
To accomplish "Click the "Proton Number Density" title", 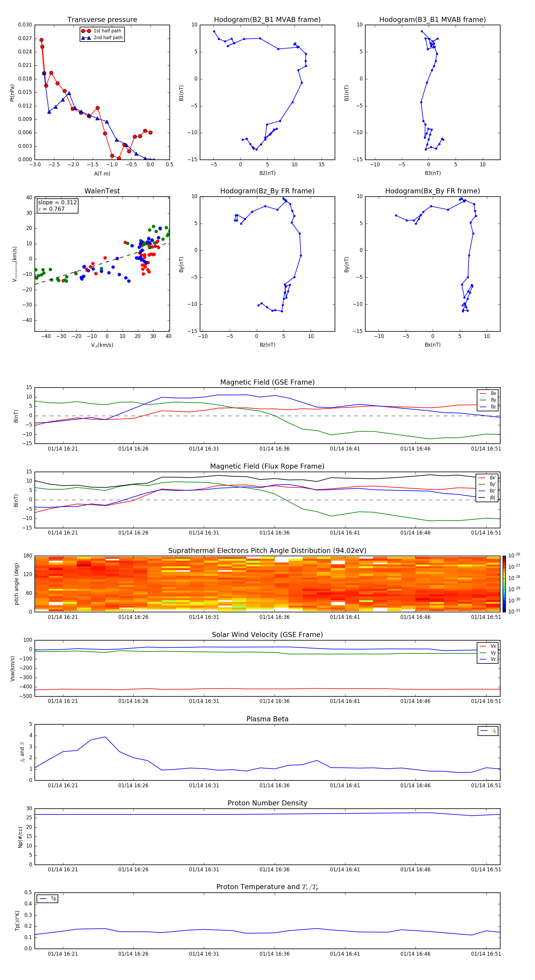I will (267, 803).
